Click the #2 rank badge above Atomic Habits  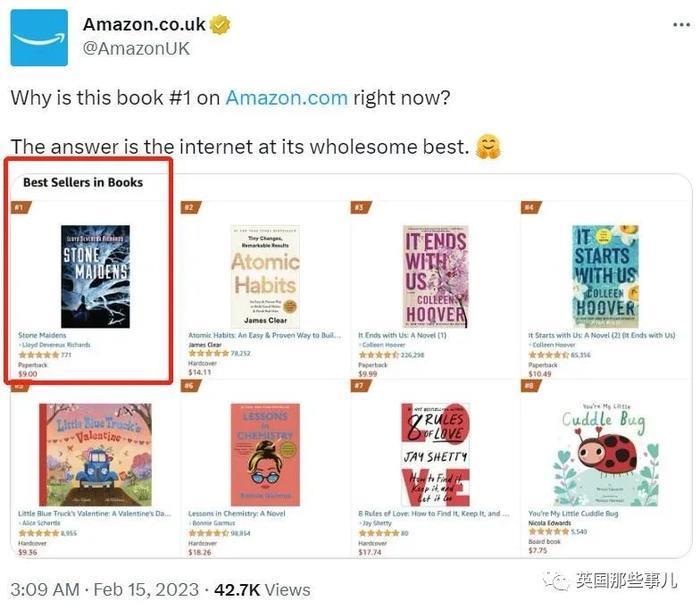click(x=191, y=207)
